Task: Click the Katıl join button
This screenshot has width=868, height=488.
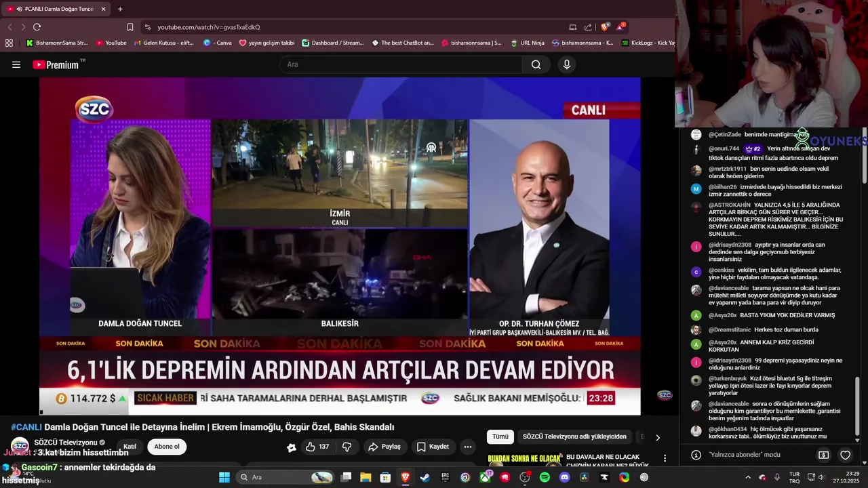Action: [130, 447]
